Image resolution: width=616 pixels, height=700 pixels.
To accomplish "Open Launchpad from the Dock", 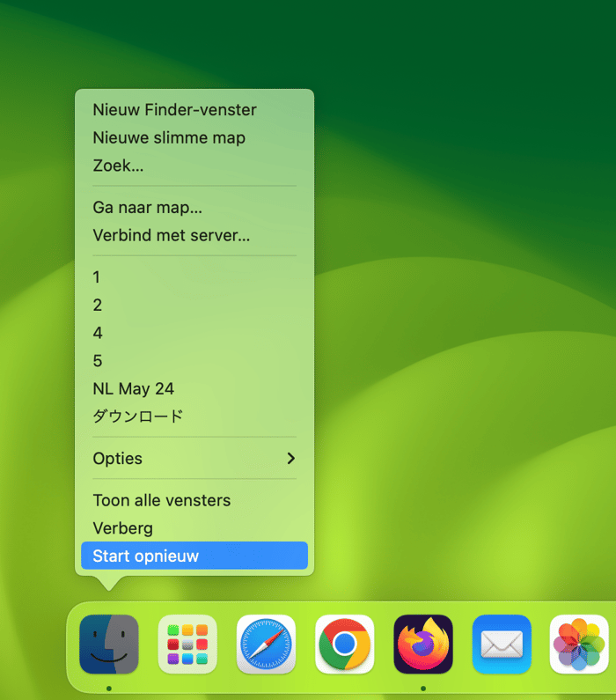I will [187, 644].
